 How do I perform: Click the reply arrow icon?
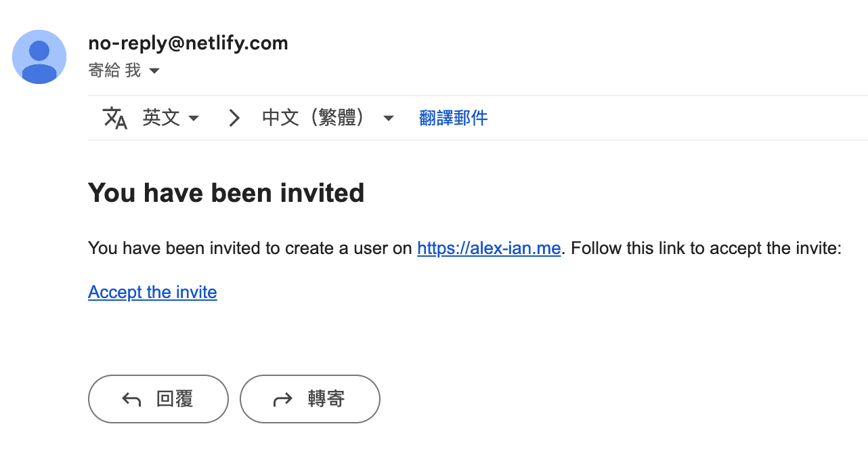[131, 400]
